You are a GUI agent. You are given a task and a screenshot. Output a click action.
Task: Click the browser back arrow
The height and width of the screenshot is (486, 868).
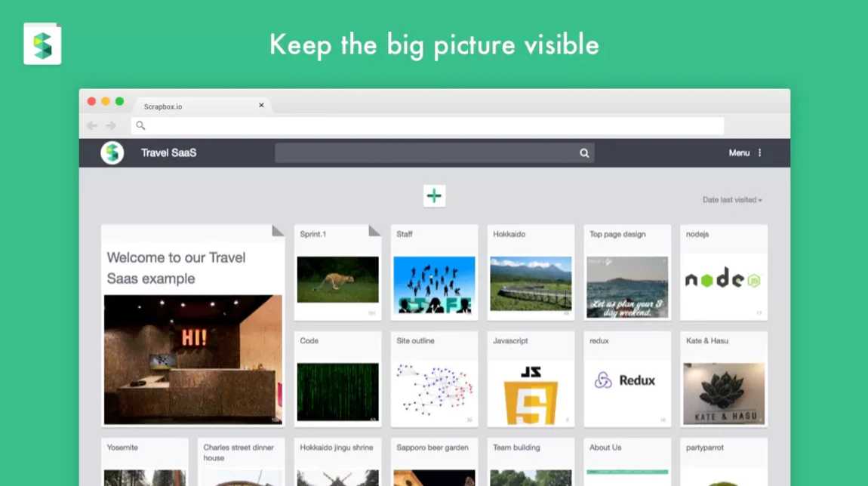point(91,125)
